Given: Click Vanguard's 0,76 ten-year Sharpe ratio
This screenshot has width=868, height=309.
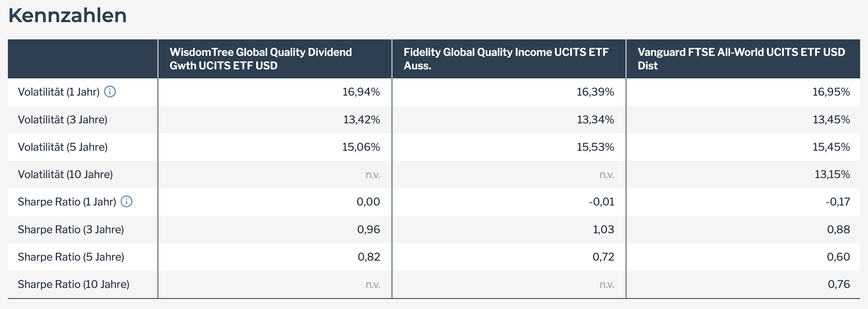Looking at the screenshot, I should [839, 284].
